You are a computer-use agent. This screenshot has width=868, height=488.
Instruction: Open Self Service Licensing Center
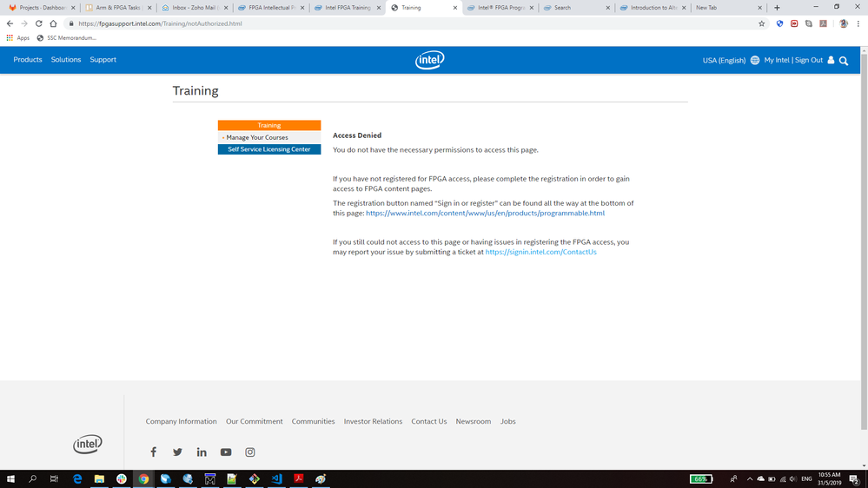click(269, 149)
